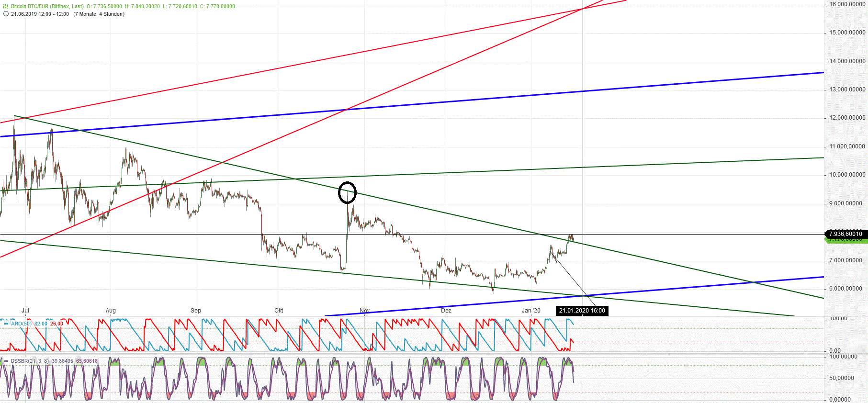Click the Dez label on the time axis

click(446, 311)
